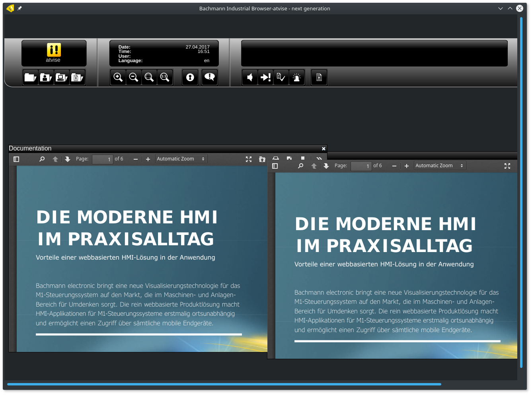Click the zoom in magnifier in top toolbar

118,77
